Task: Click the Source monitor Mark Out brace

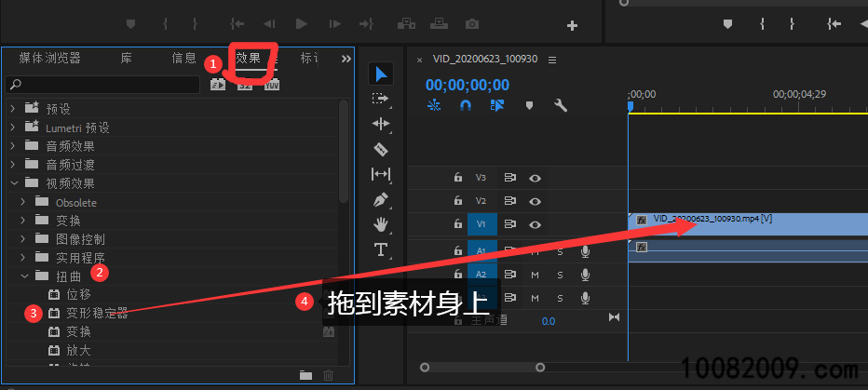Action: [x=195, y=24]
